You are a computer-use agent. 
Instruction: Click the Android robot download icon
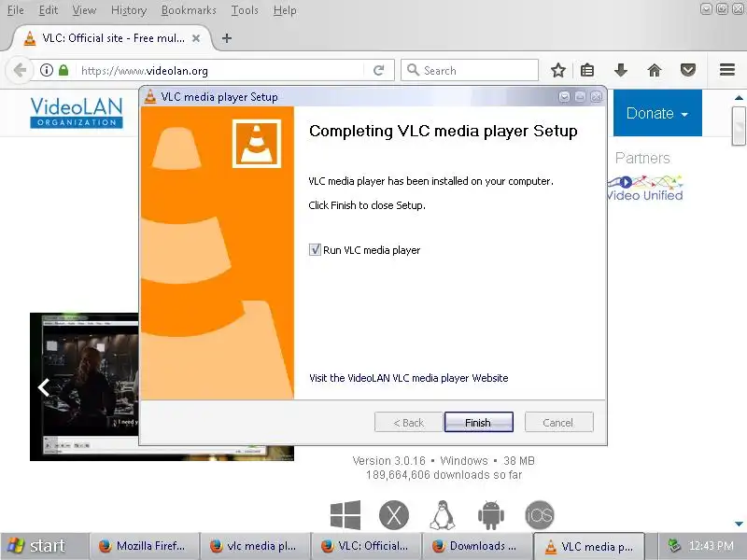click(491, 515)
